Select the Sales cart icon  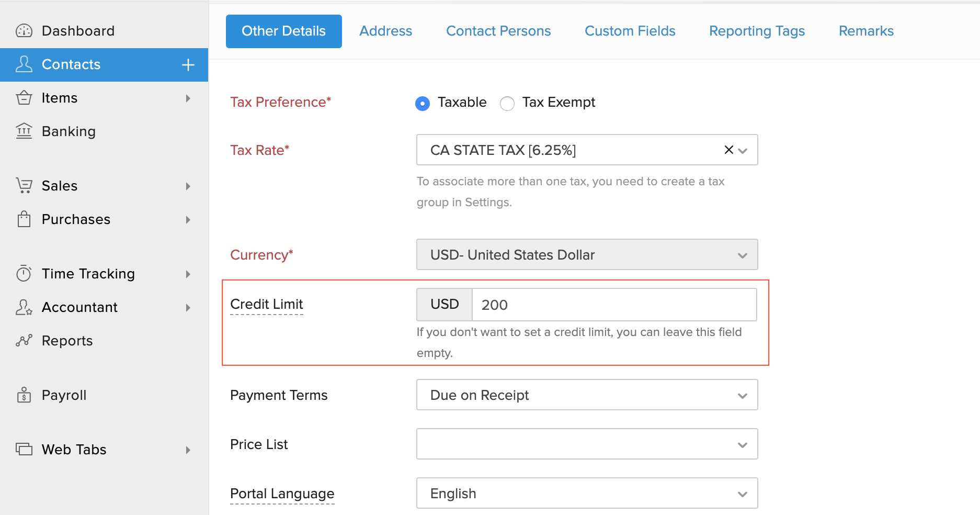pos(24,186)
